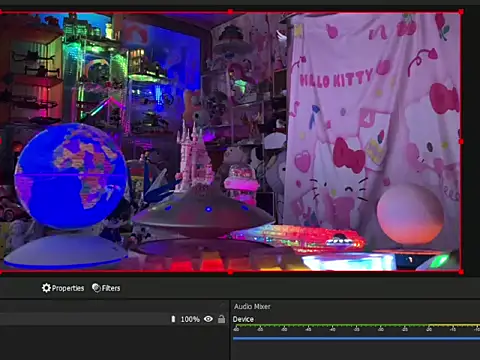Select the highlighted source row in the list
480x360 pixels.
pos(113,319)
